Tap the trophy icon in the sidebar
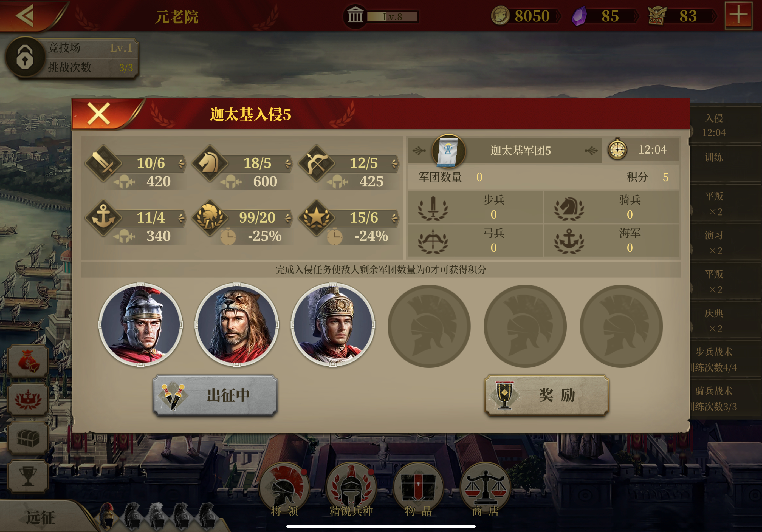The height and width of the screenshot is (532, 762). point(28,476)
